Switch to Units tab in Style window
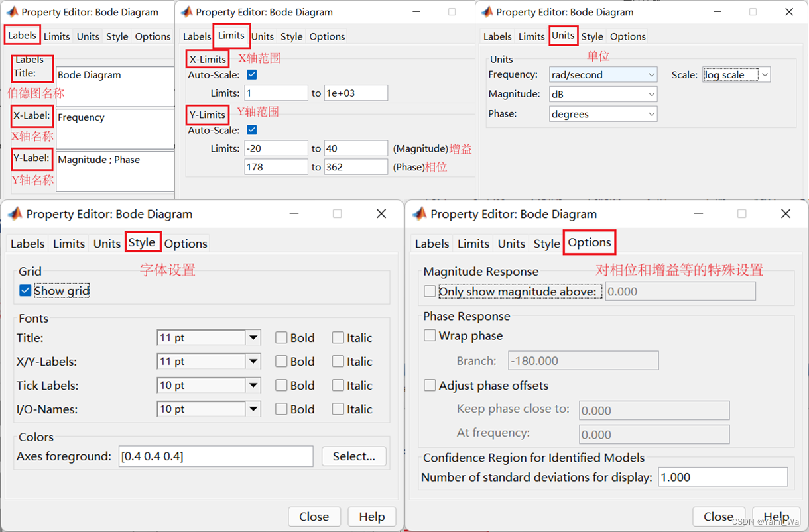The width and height of the screenshot is (809, 532). tap(107, 244)
